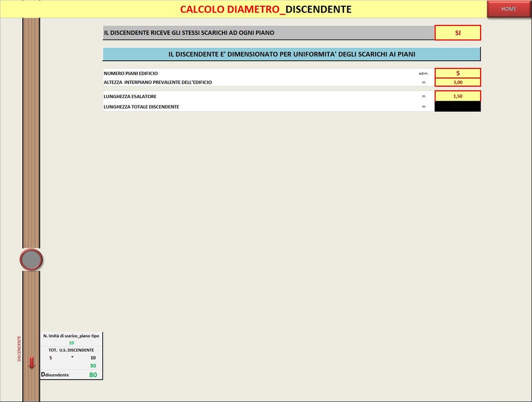Click the gray circular pipe junction icon

31,260
